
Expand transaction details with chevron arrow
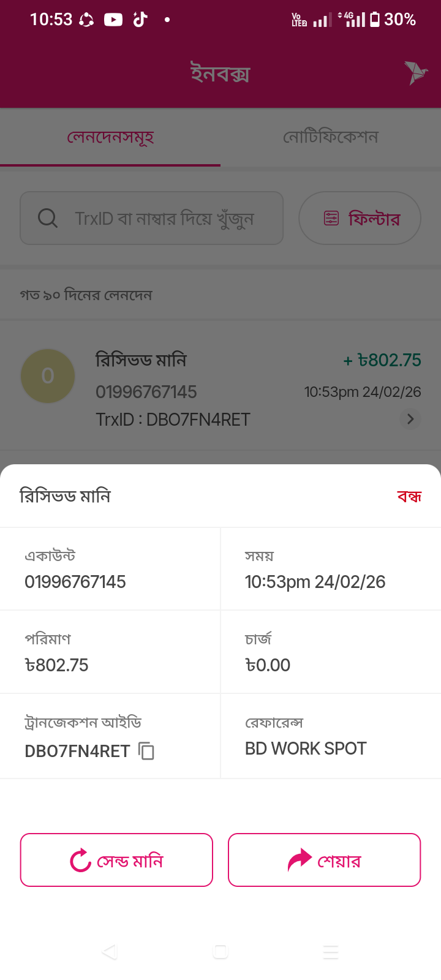tap(410, 419)
